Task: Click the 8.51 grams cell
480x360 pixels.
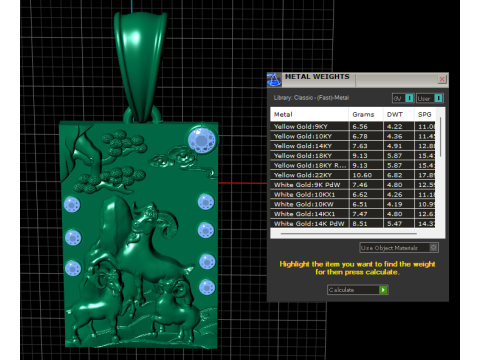Action: click(x=366, y=223)
